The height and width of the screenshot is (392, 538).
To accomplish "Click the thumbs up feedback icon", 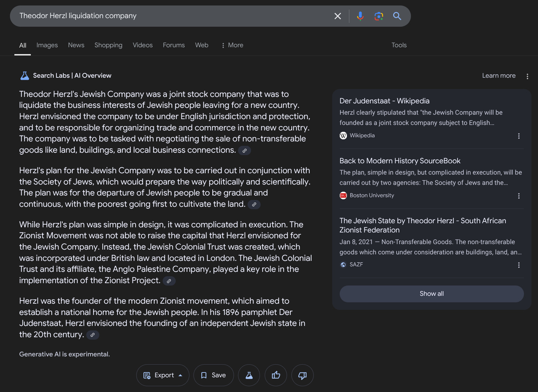I will 276,375.
